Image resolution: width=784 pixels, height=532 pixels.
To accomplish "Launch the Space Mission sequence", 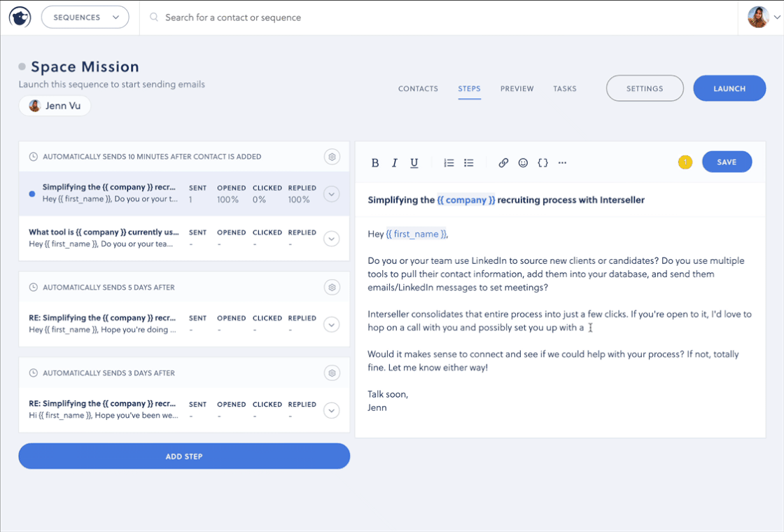I will pos(729,88).
